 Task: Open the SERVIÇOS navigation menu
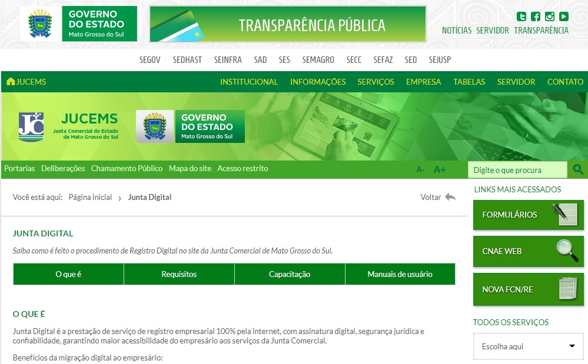click(x=376, y=82)
